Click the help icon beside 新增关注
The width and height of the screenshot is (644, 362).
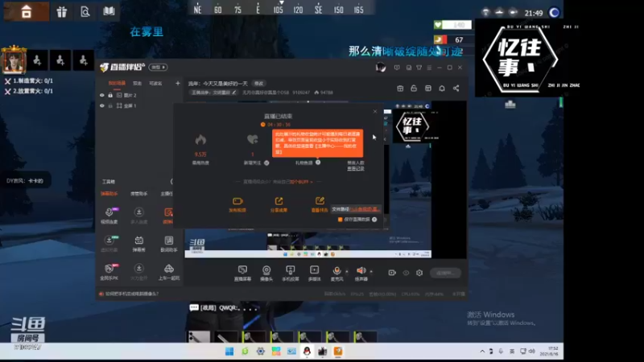tap(266, 163)
